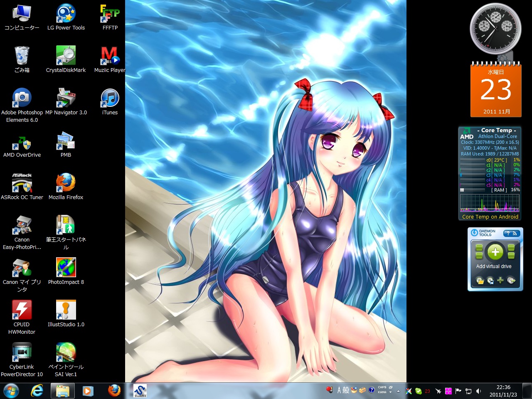The width and height of the screenshot is (532, 399).
Task: Click the bottom-right green drive slot
Action: [511, 255]
